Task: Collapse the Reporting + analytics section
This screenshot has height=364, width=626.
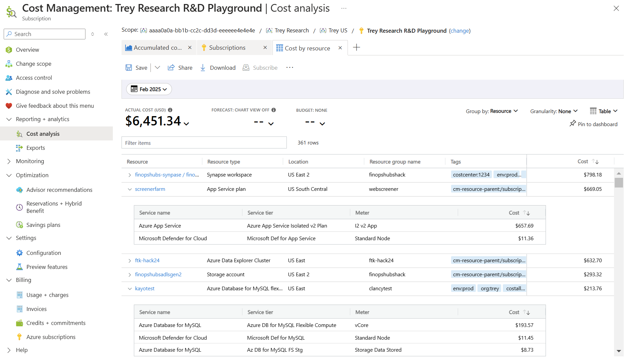Action: point(9,119)
